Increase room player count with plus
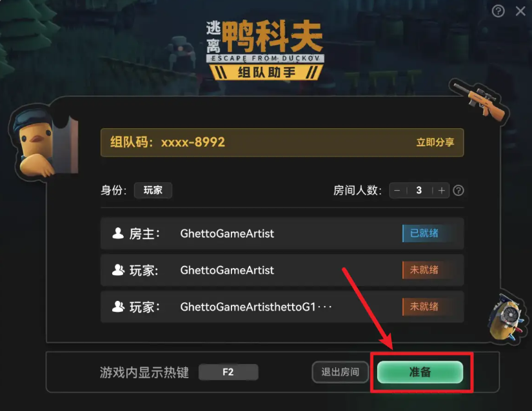This screenshot has height=411, width=532. (442, 191)
